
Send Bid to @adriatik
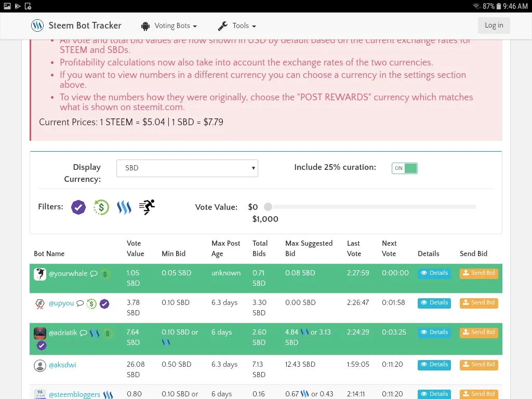coord(478,332)
